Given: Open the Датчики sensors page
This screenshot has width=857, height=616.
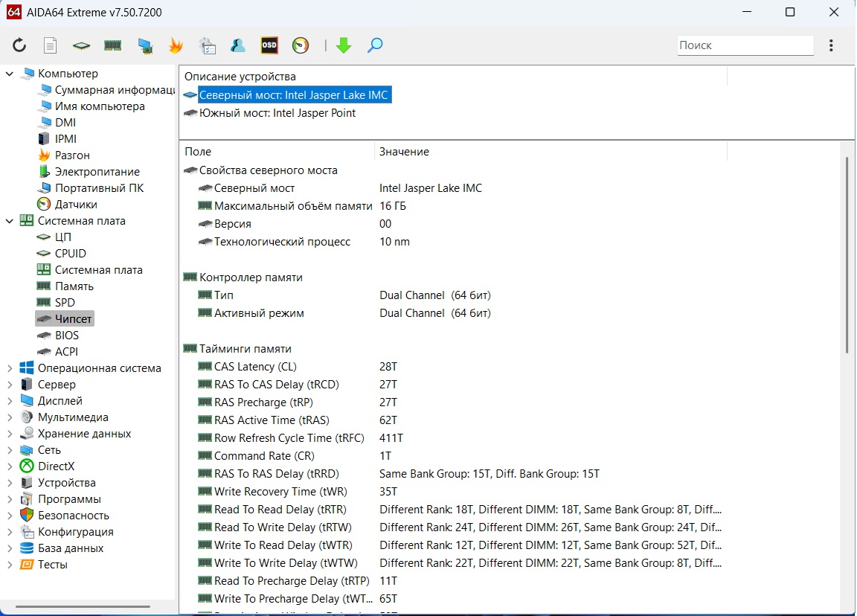Looking at the screenshot, I should (x=75, y=205).
